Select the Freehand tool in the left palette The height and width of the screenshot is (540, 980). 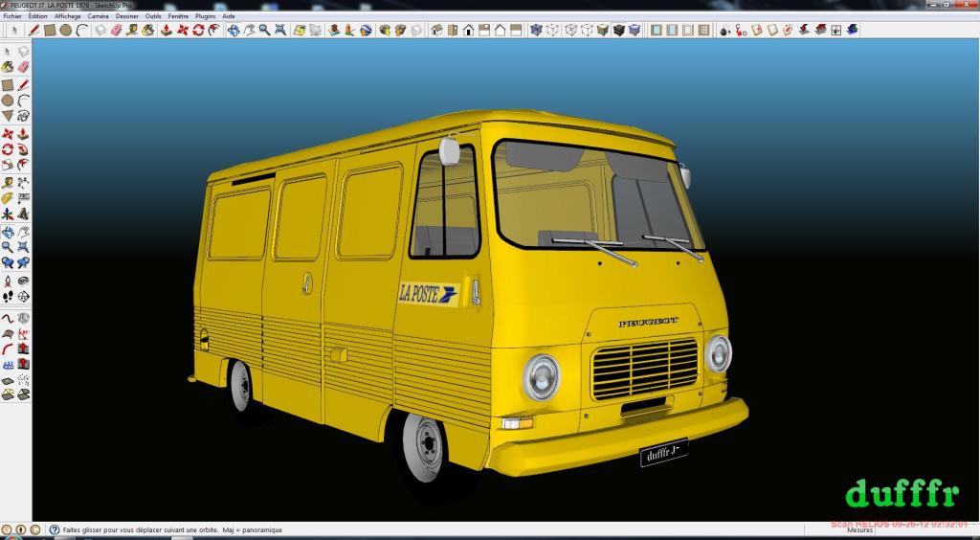coord(23,116)
